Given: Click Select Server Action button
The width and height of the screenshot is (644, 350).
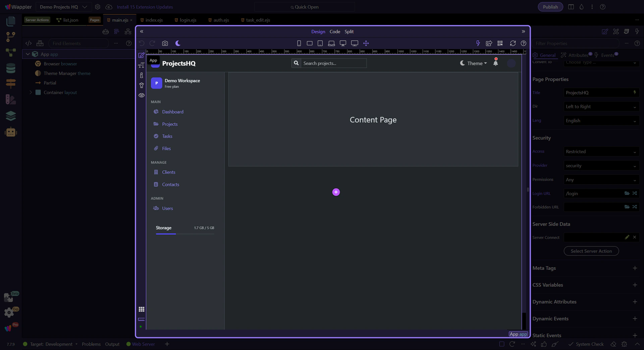Looking at the screenshot, I should pos(591,251).
